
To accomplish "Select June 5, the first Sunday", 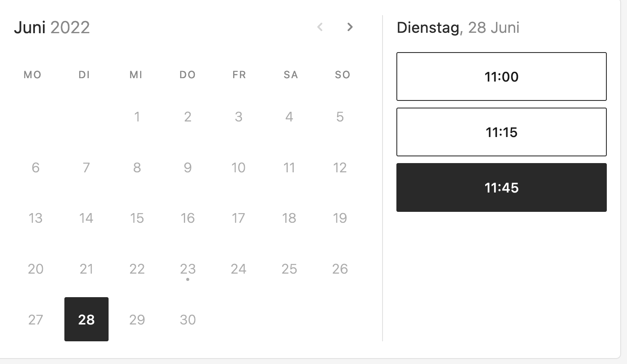I will (x=340, y=117).
